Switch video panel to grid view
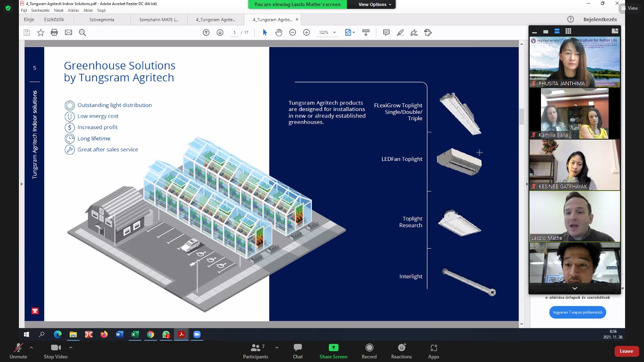 [568, 31]
